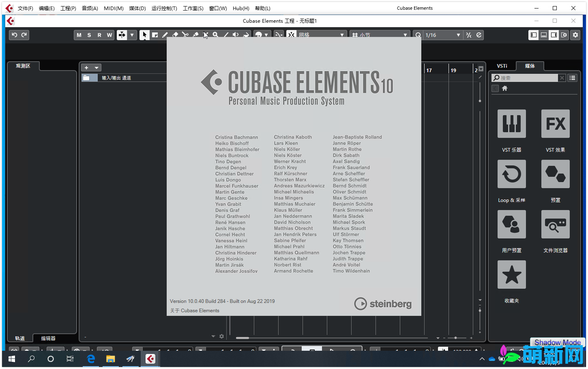Open the MIDI(M) menu
The width and height of the screenshot is (588, 369).
(114, 8)
